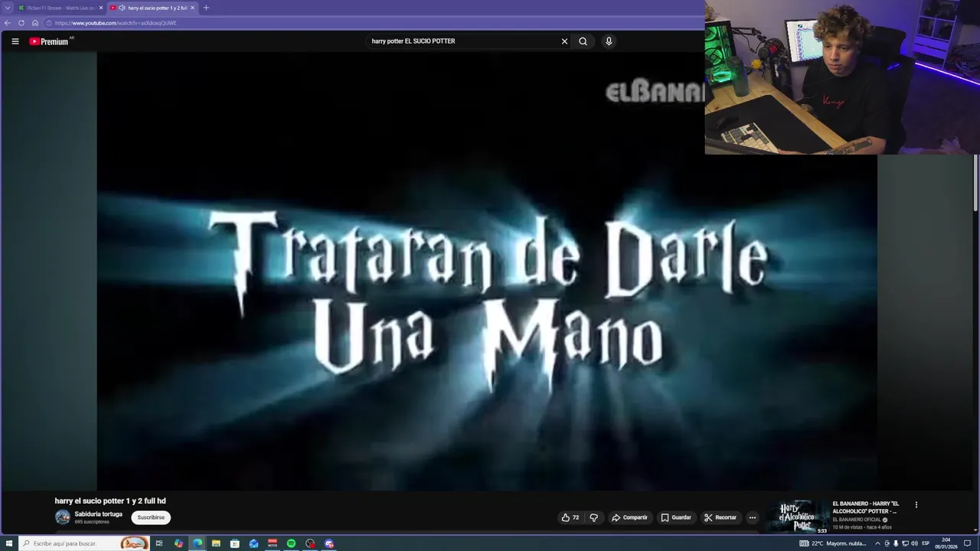Dislike the video with thumbs down
This screenshot has height=551, width=980.
593,517
